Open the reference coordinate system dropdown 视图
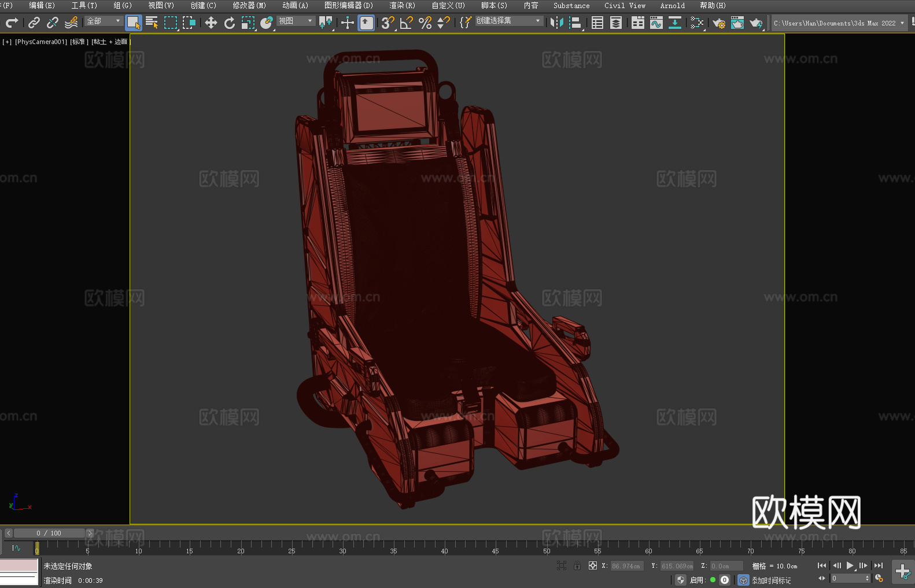The width and height of the screenshot is (915, 588). (296, 21)
